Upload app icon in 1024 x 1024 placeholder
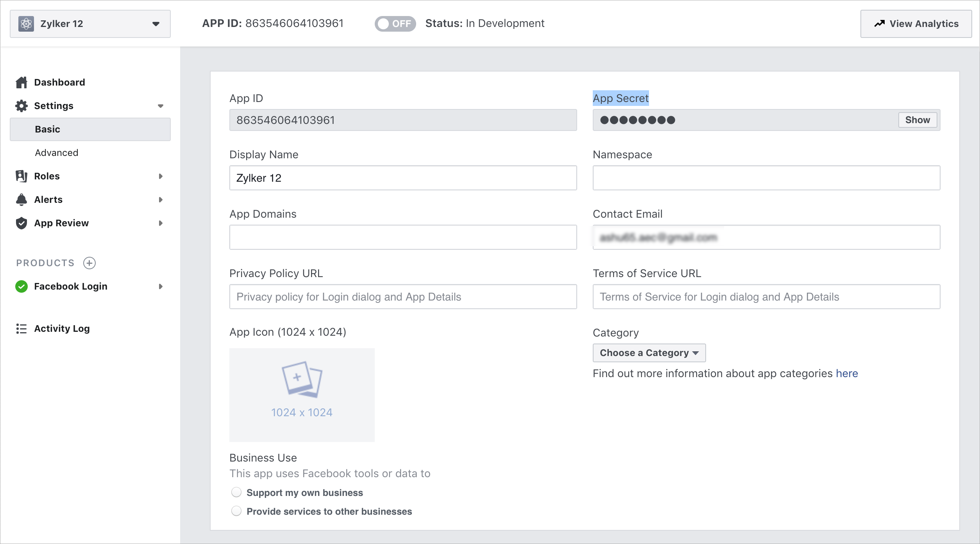This screenshot has height=544, width=980. pyautogui.click(x=302, y=395)
